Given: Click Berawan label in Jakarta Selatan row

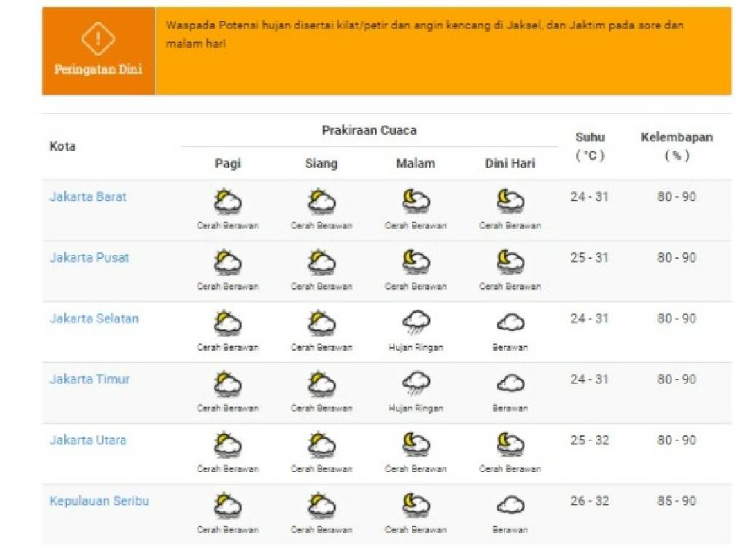Looking at the screenshot, I should pyautogui.click(x=510, y=348).
